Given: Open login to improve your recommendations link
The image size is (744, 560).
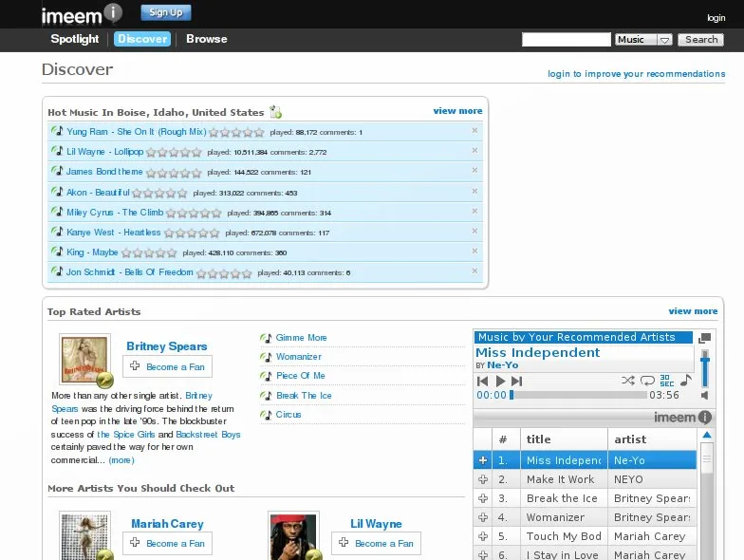Looking at the screenshot, I should (x=636, y=74).
